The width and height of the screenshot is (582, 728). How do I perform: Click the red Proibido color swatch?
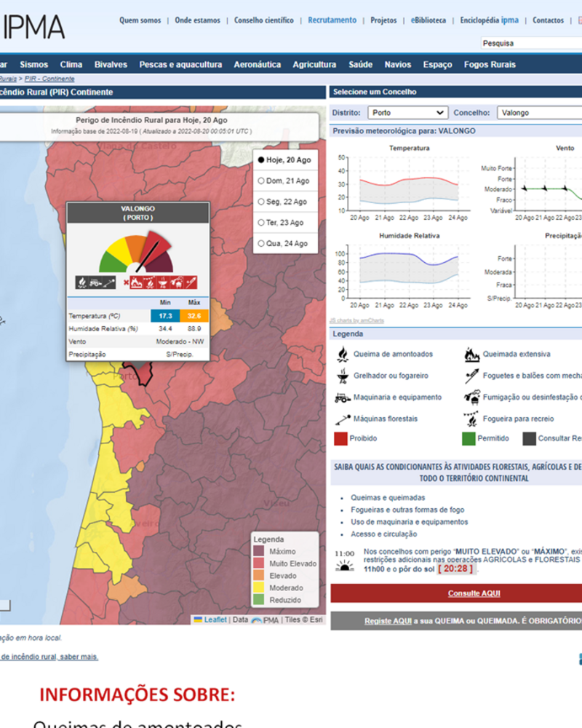pos(340,438)
